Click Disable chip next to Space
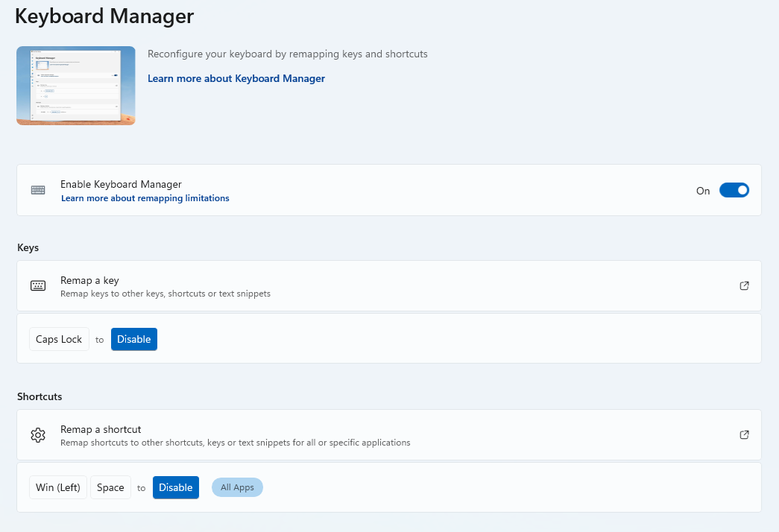Screen dimensions: 779x532 click(x=176, y=487)
